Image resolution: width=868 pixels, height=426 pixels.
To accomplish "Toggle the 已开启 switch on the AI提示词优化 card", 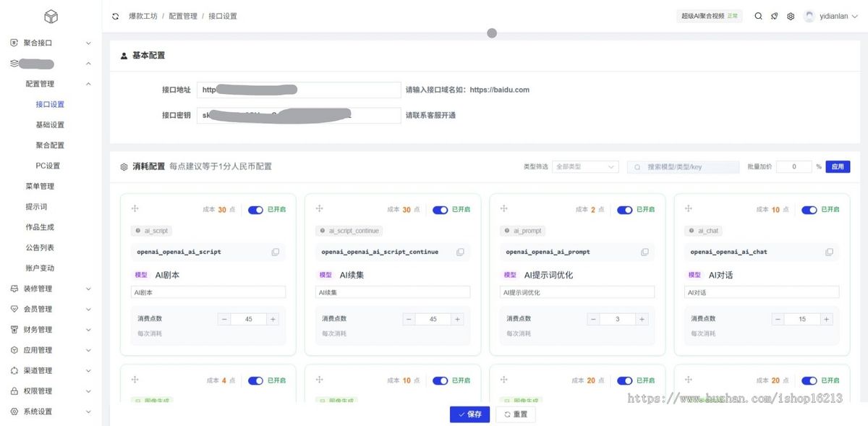I will 625,210.
